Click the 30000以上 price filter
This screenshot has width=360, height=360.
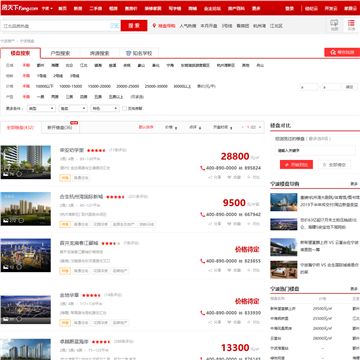pyautogui.click(x=182, y=86)
